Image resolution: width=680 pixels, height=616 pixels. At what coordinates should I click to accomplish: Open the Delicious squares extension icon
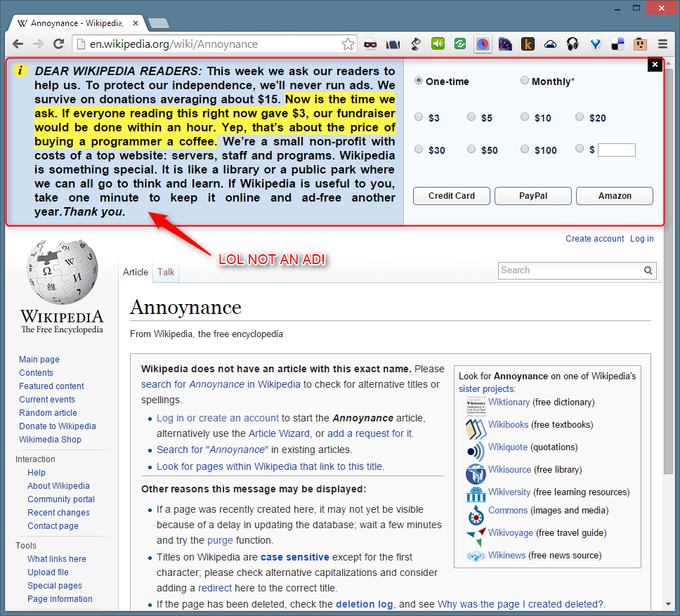point(617,44)
